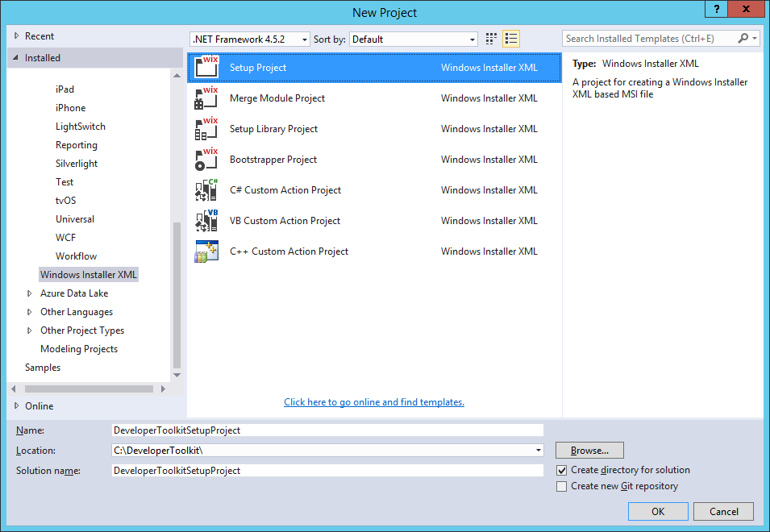Select the C++ Custom Action Project icon

tap(207, 251)
